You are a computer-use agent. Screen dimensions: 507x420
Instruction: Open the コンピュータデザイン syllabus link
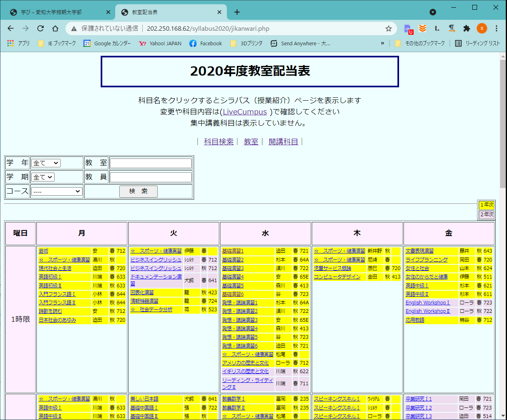[337, 277]
